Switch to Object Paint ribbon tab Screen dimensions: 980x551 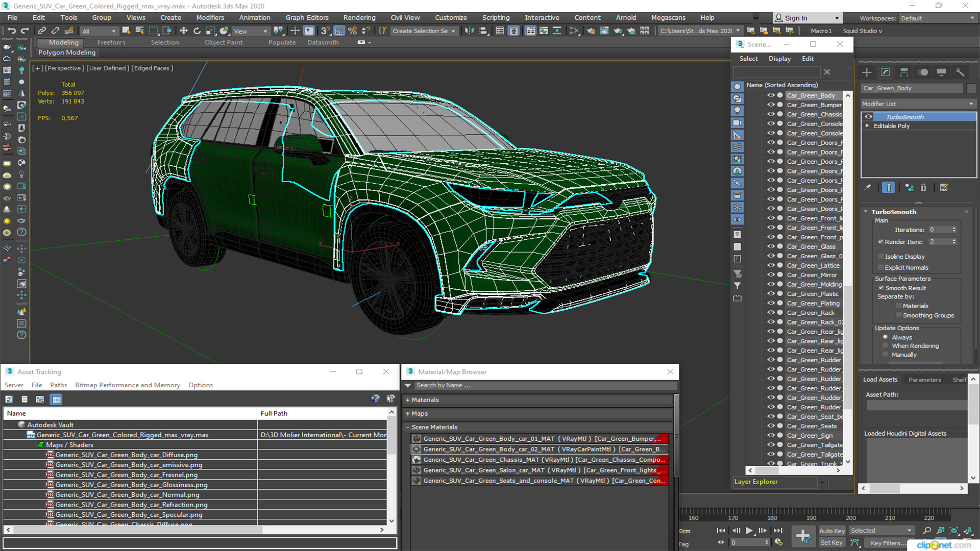coord(224,42)
